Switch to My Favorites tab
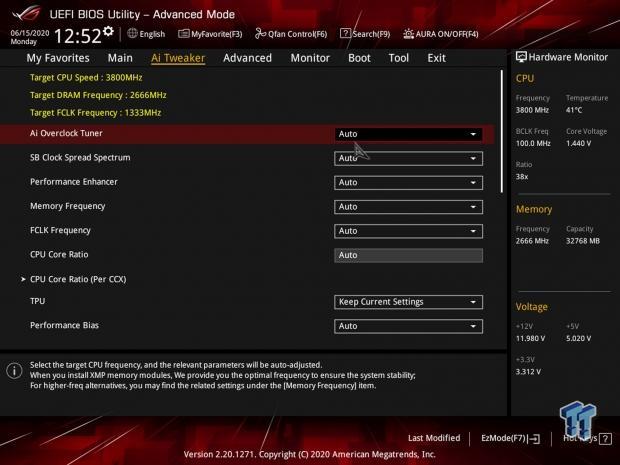The width and height of the screenshot is (620, 465). point(58,58)
